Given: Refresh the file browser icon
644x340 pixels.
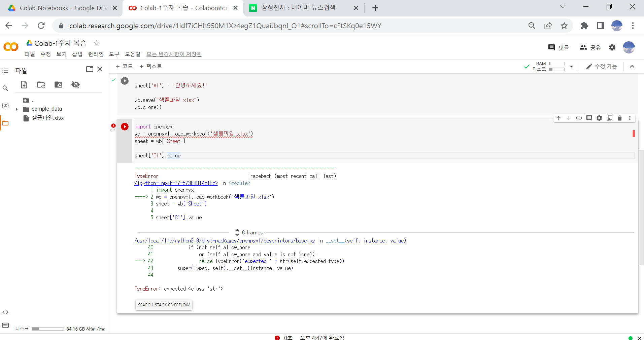Looking at the screenshot, I should [x=41, y=85].
